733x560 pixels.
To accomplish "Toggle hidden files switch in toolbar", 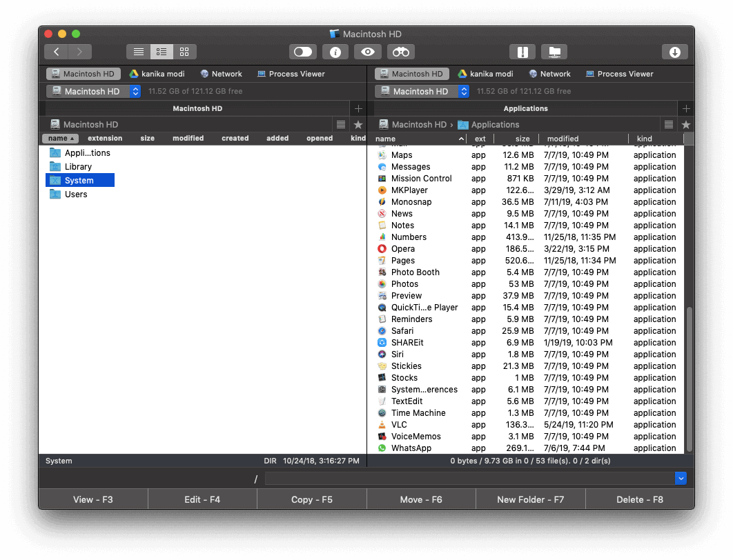I will (x=303, y=52).
